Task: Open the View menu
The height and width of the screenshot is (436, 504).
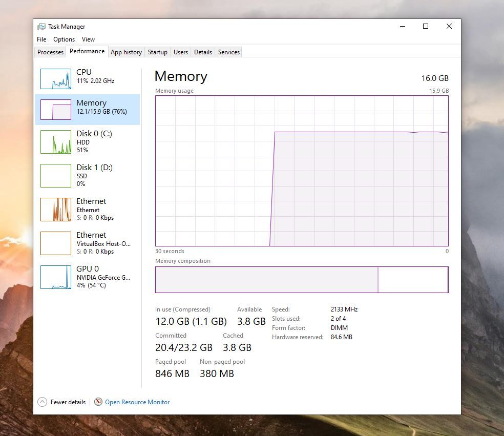Action: click(88, 39)
